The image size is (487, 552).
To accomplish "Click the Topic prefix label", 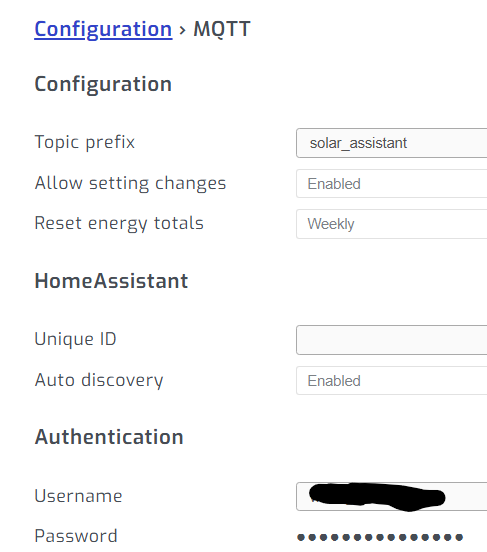I will pyautogui.click(x=85, y=143).
